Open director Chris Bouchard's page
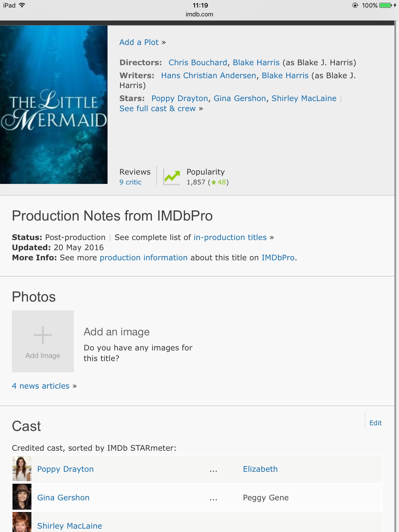 coord(198,63)
